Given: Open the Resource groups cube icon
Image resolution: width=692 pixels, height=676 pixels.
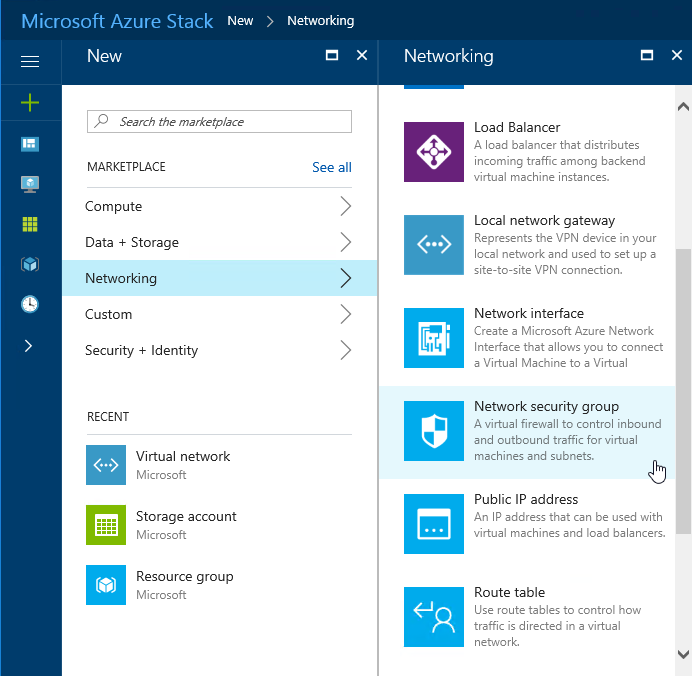Looking at the screenshot, I should (x=30, y=264).
